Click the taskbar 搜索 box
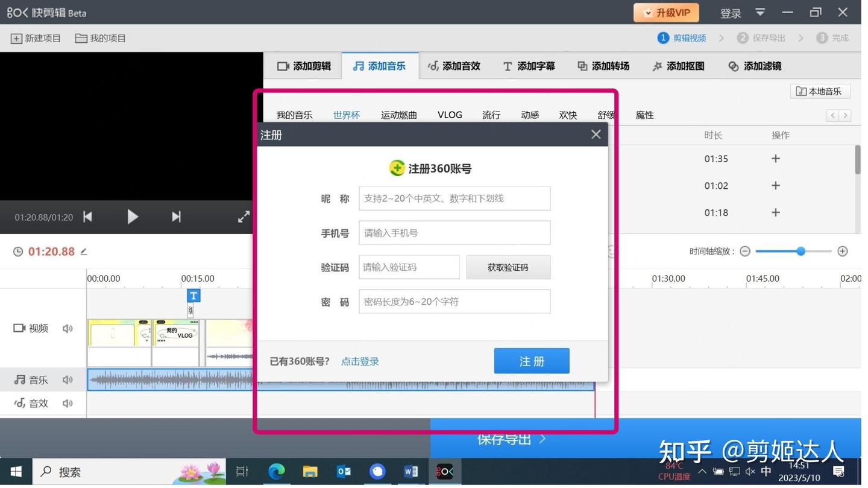 [129, 472]
